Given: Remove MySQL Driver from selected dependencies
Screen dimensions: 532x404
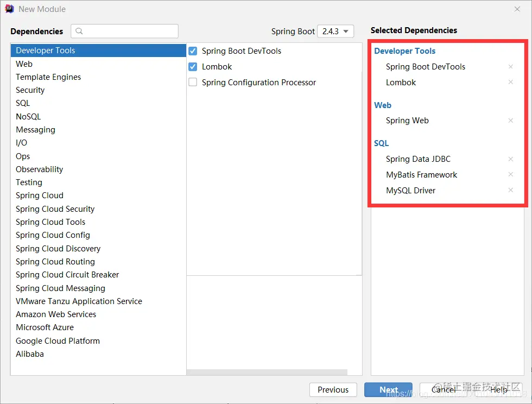Looking at the screenshot, I should click(511, 190).
